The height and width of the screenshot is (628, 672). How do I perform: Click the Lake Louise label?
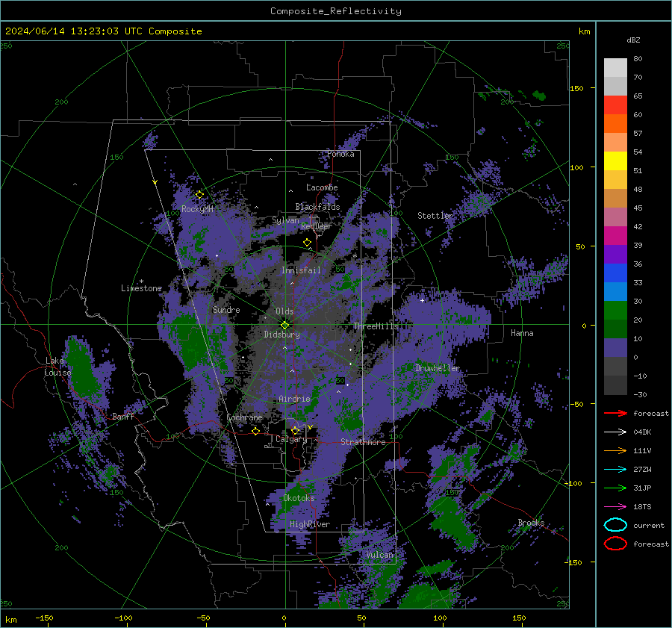pos(57,367)
